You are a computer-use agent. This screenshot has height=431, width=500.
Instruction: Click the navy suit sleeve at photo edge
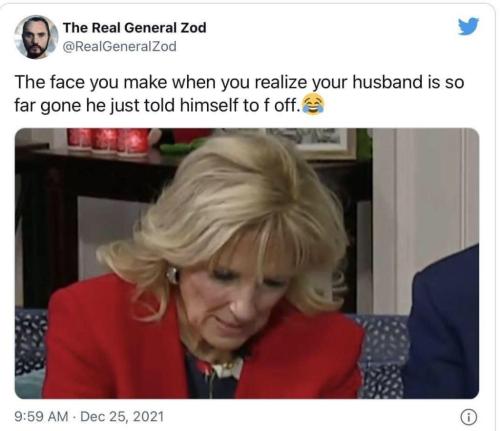tap(442, 323)
